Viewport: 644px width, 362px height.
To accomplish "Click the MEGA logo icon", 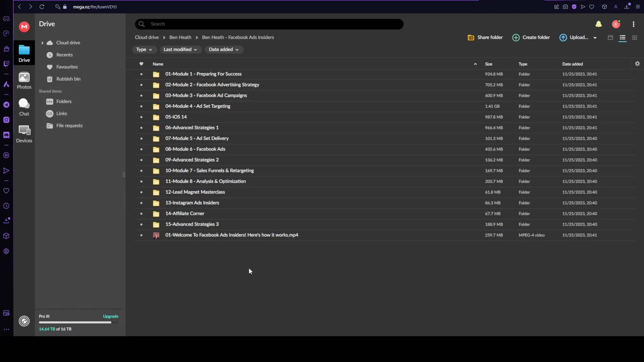I will [x=24, y=27].
